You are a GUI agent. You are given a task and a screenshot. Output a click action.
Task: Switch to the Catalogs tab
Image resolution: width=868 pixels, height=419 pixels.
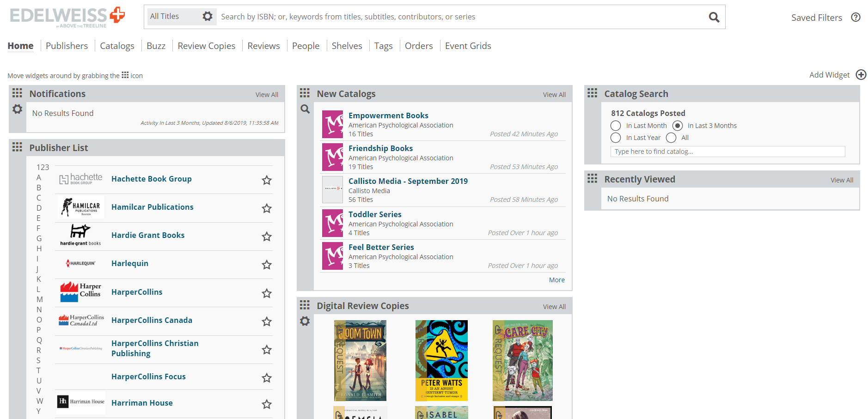coord(117,46)
